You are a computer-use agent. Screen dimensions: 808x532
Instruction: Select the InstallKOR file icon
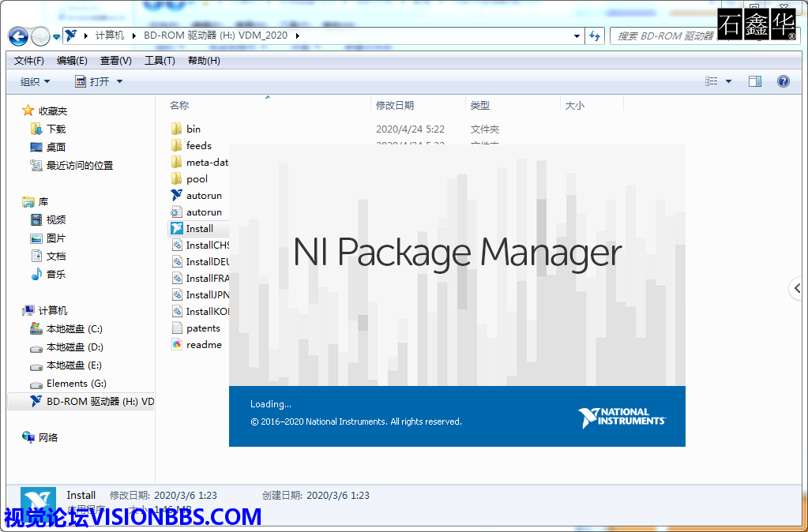(x=177, y=311)
